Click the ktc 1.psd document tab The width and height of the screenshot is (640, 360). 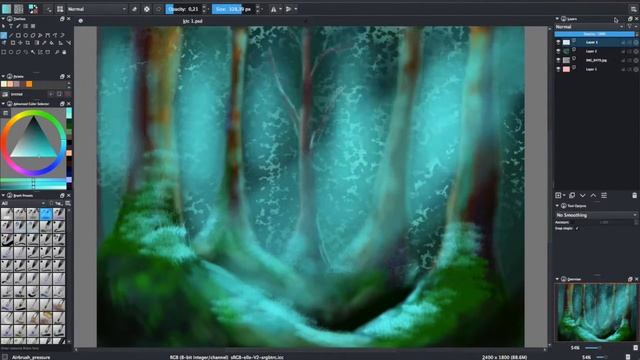pyautogui.click(x=193, y=21)
